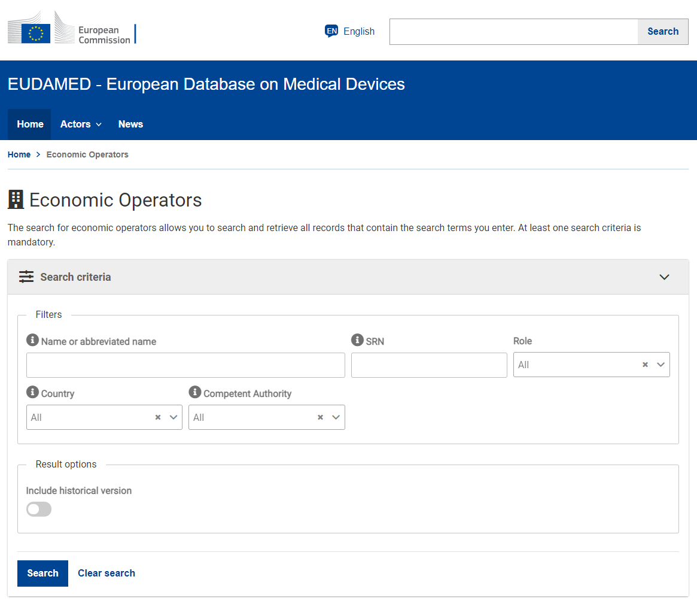The width and height of the screenshot is (697, 616).
Task: Clear the Role selection with x
Action: point(645,365)
